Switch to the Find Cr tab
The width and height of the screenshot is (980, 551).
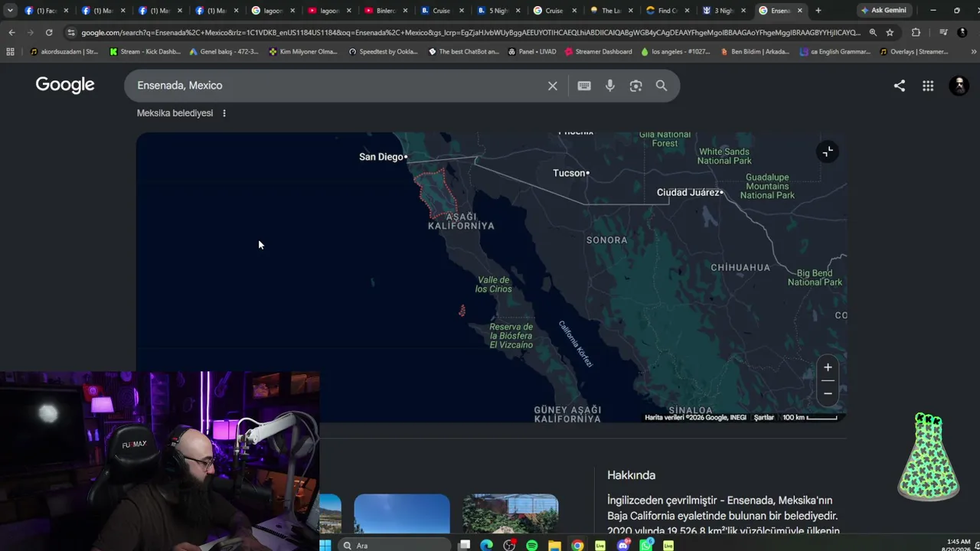(x=668, y=11)
